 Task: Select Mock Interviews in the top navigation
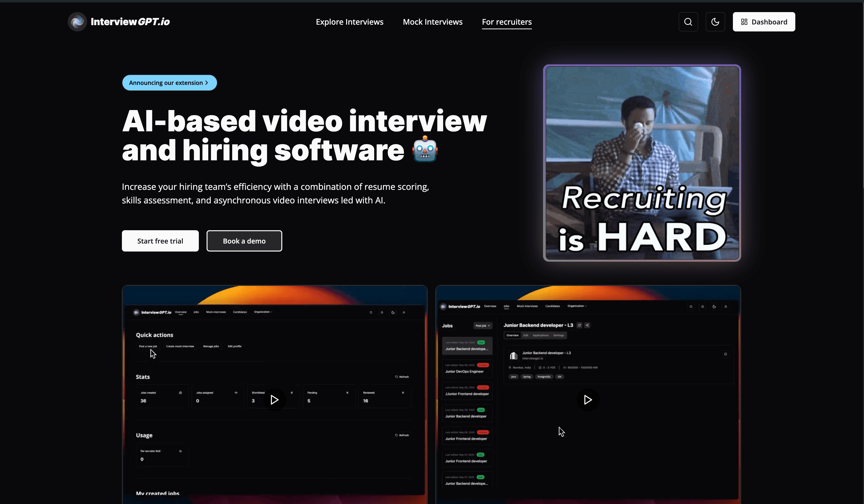[433, 22]
